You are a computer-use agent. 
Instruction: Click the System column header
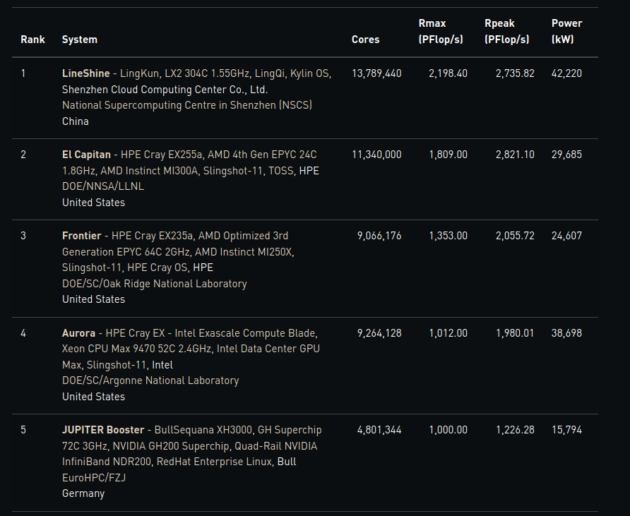(x=80, y=39)
